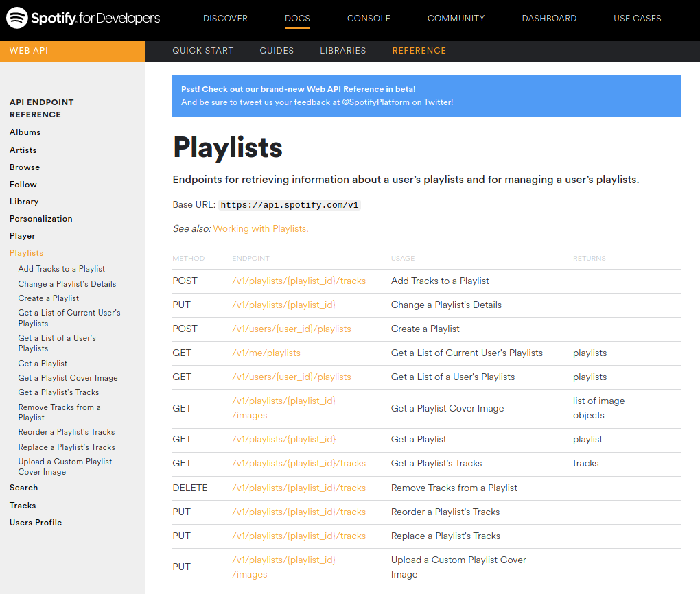Select the Web API orange header
This screenshot has height=594, width=700.
coord(72,51)
